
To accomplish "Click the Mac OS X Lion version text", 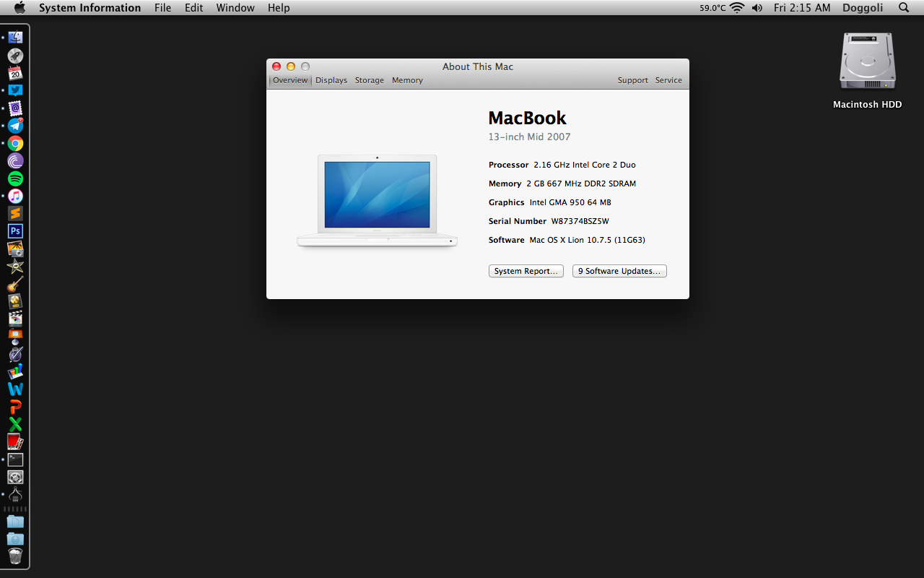I will [587, 240].
